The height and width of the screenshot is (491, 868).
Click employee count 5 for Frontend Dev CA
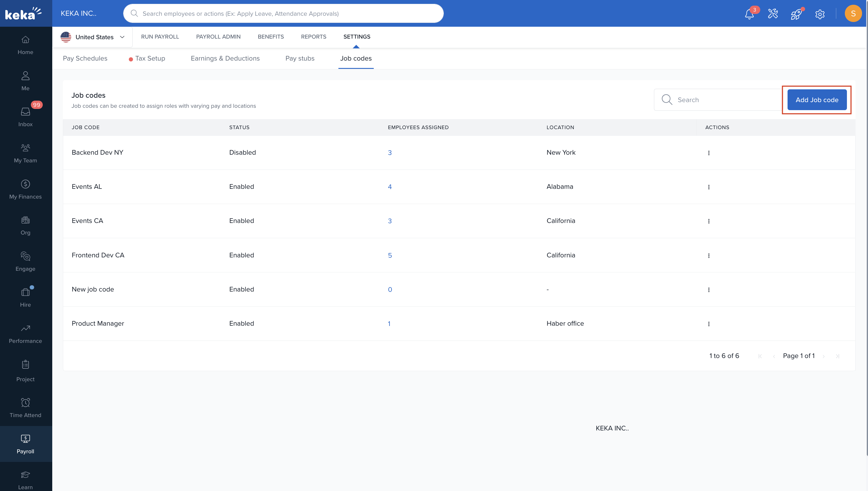[389, 255]
